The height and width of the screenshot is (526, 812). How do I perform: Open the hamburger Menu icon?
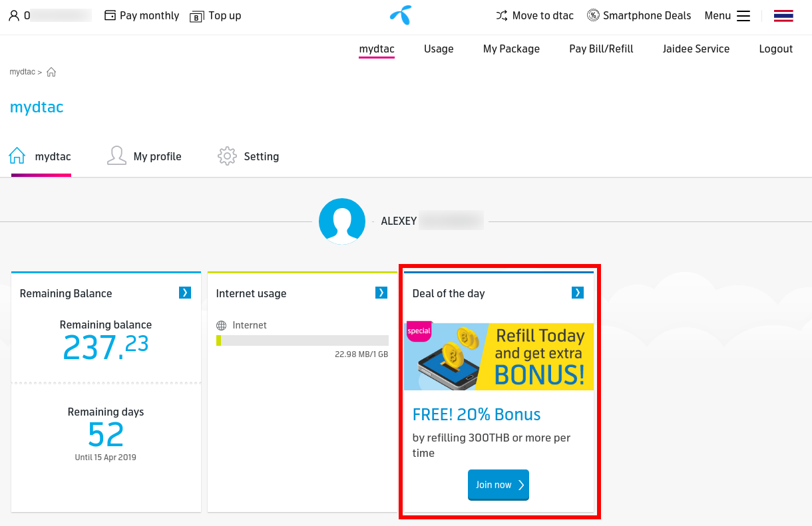click(x=743, y=15)
